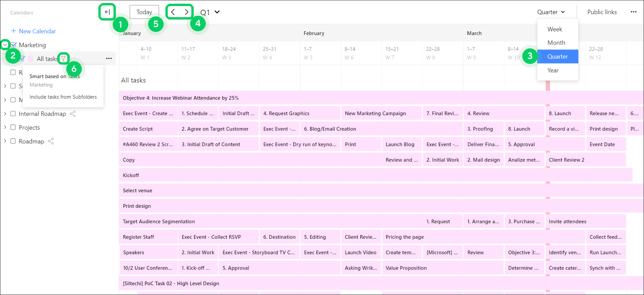
Task: Choose the Year view option
Action: click(553, 70)
